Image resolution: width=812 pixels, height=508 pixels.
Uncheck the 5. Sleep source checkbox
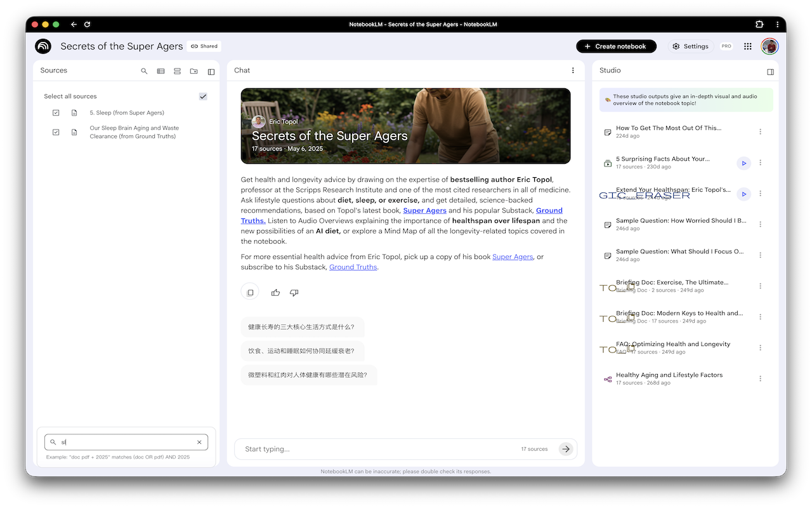pos(56,113)
